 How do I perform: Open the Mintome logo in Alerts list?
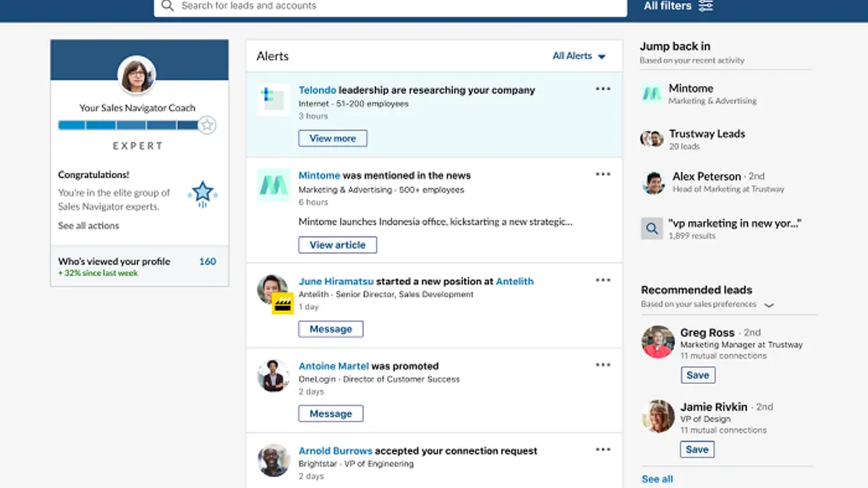coord(273,185)
